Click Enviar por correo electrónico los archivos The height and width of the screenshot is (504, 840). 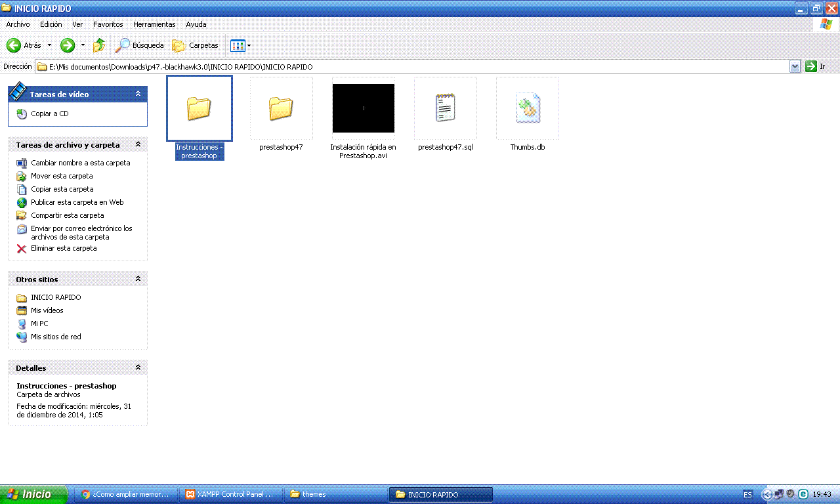(81, 233)
